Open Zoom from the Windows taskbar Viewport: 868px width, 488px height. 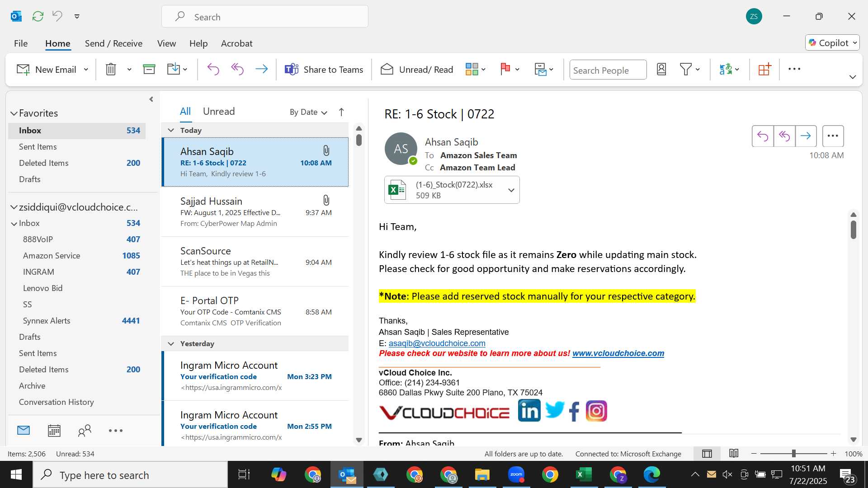coord(516,474)
